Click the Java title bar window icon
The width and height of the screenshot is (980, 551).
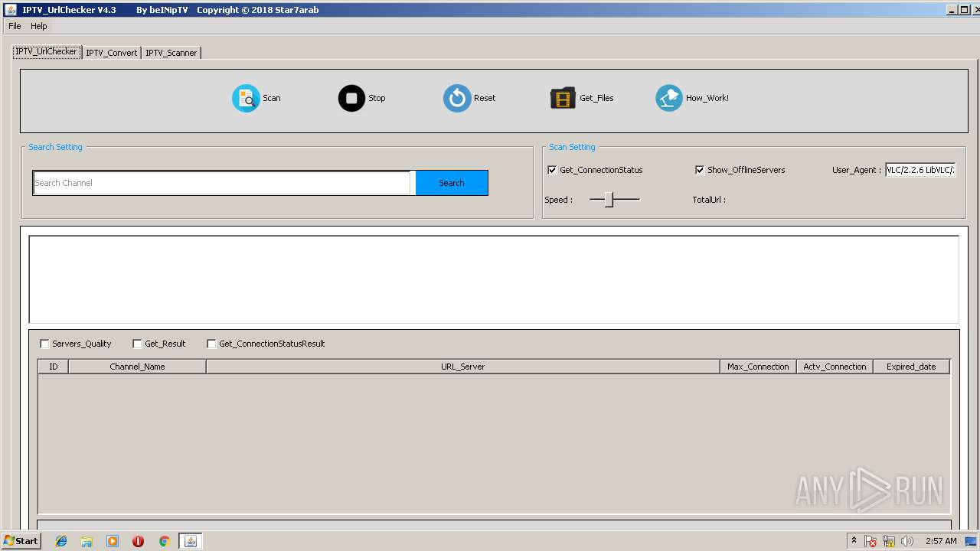coord(10,9)
